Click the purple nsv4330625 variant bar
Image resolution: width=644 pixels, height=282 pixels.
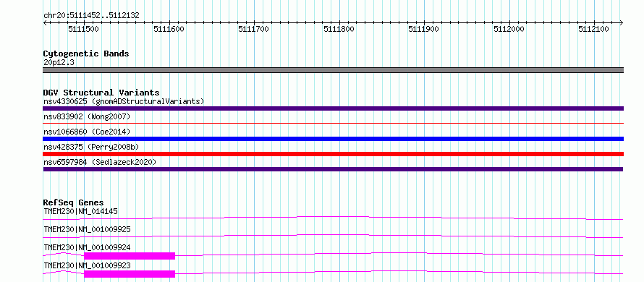point(333,108)
